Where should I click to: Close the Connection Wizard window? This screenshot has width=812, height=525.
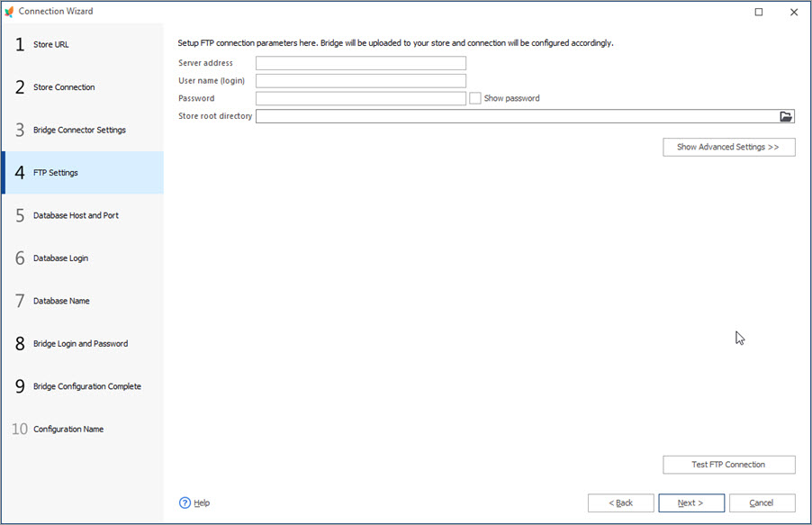[x=794, y=12]
